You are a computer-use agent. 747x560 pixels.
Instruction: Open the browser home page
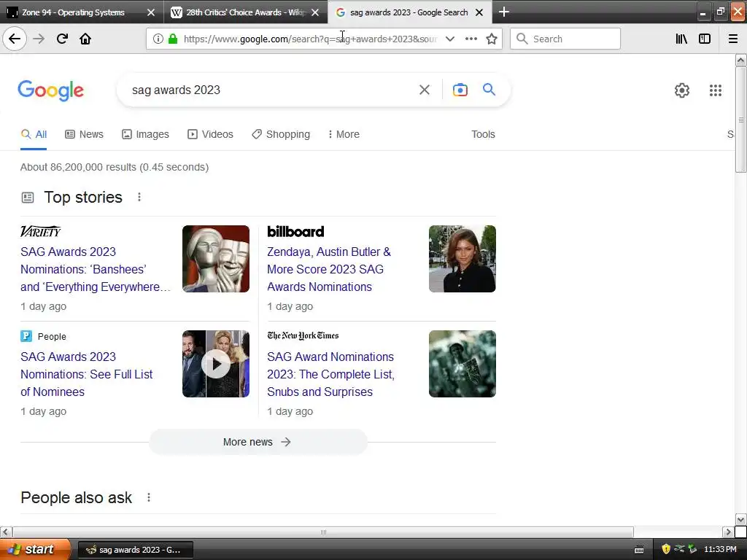point(85,39)
